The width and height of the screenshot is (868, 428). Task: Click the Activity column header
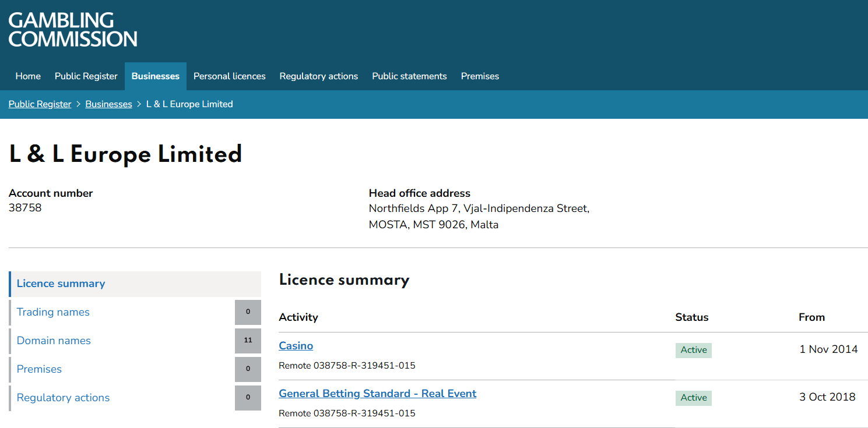click(298, 317)
